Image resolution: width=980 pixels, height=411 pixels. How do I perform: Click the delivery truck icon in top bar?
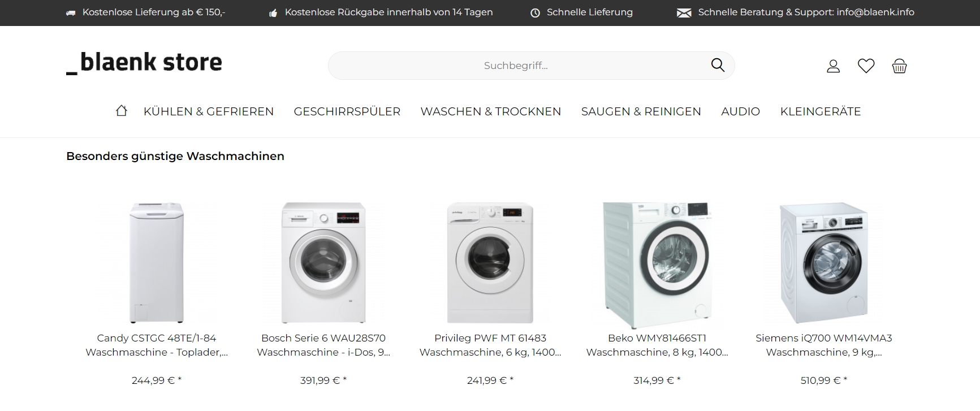pos(71,12)
